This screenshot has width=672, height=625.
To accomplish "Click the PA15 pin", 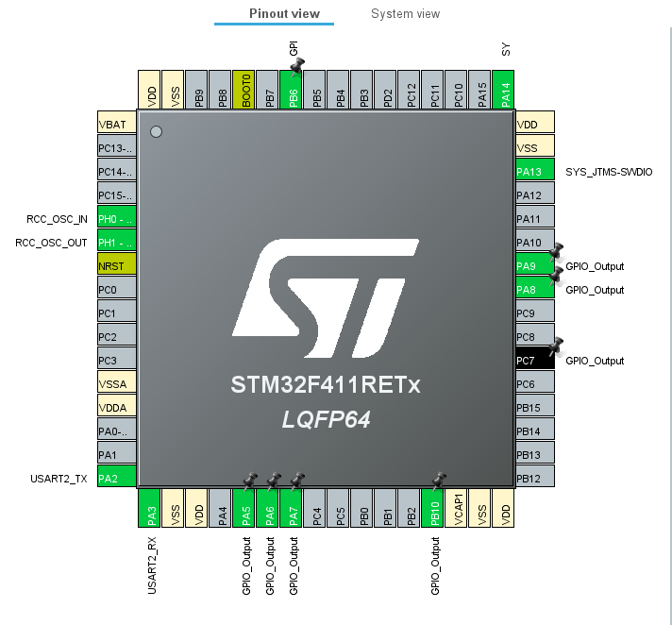I will [x=479, y=89].
